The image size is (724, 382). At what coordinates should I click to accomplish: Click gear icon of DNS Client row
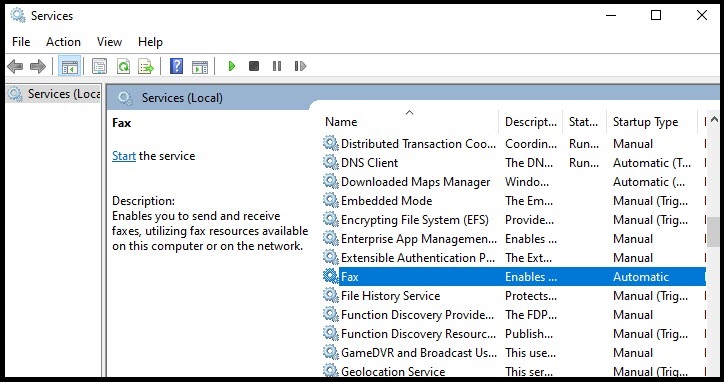click(330, 162)
